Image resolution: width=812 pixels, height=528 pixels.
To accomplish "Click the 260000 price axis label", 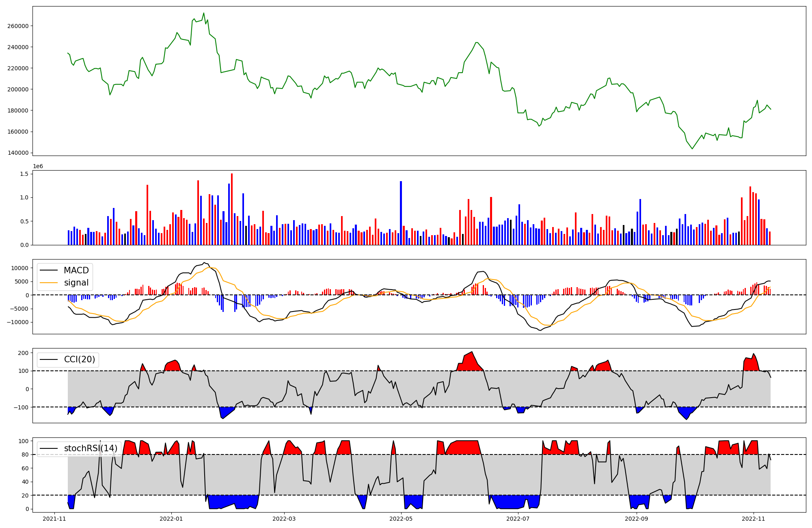I will (18, 26).
